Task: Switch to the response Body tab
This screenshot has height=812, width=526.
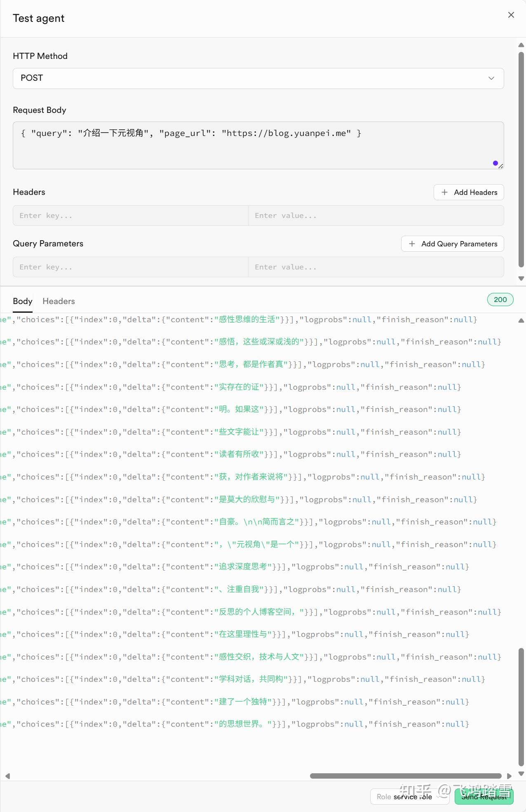Action: click(22, 301)
